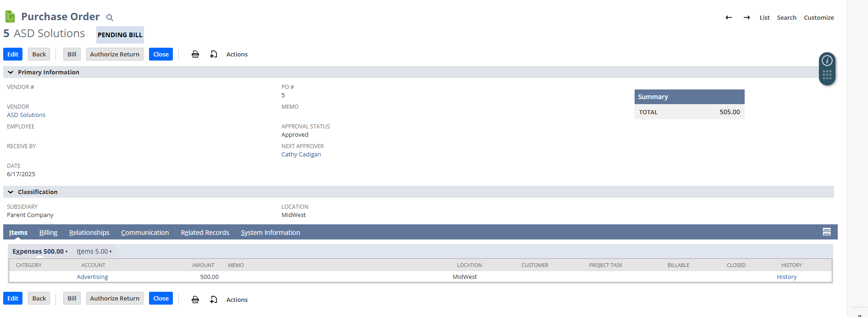Viewport: 868px width, 317px height.
Task: Go to next record with right arrow
Action: [x=746, y=17]
